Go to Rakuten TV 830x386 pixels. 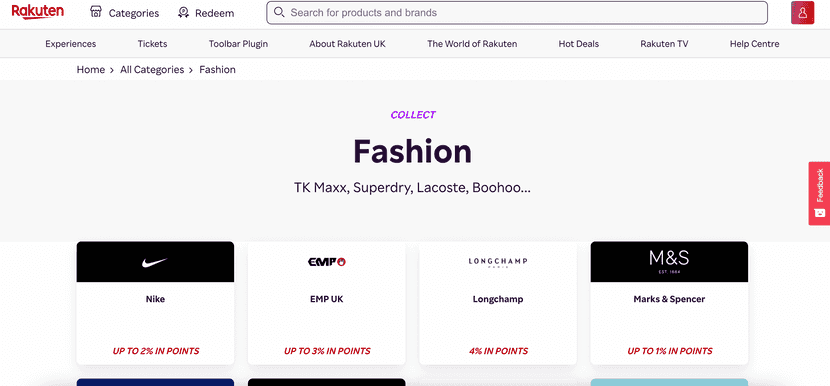pos(664,44)
